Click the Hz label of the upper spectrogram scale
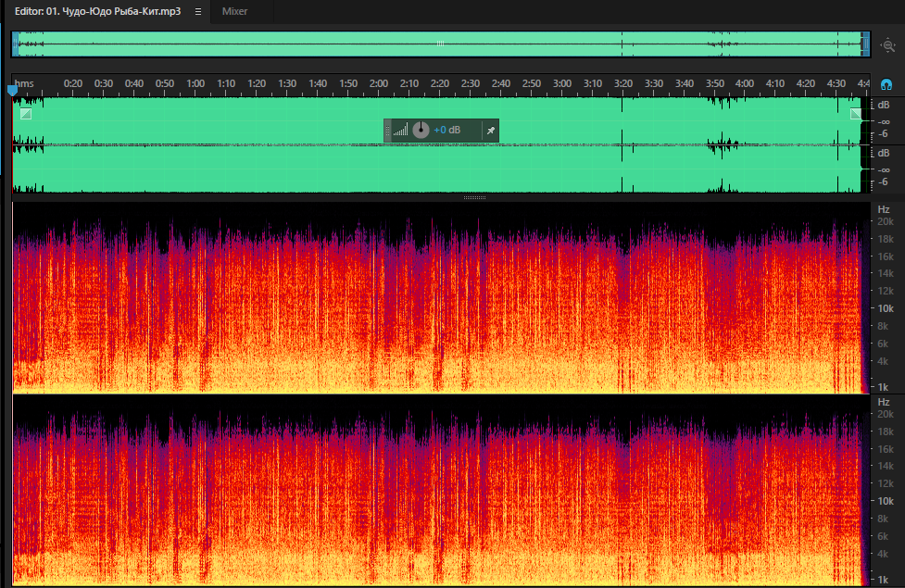The height and width of the screenshot is (588, 905). (x=884, y=209)
